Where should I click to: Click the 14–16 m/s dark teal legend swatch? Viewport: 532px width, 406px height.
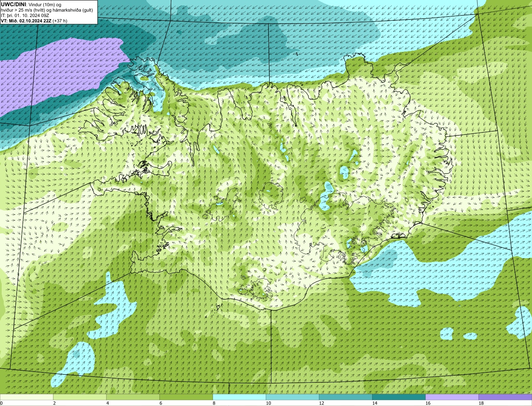point(399,397)
